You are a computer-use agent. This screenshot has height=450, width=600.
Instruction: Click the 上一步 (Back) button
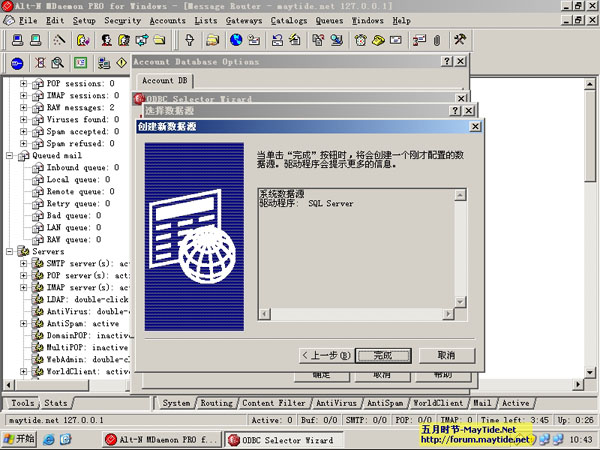pyautogui.click(x=326, y=355)
